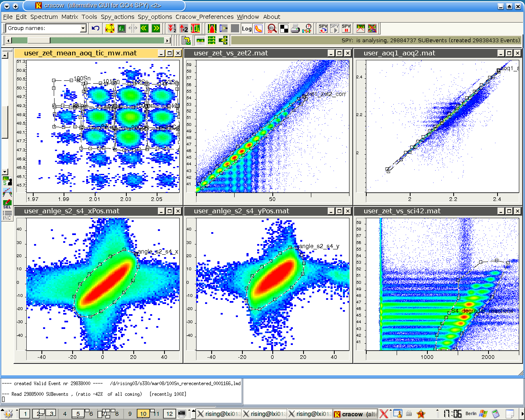Open the Spectrum menu

(x=44, y=17)
